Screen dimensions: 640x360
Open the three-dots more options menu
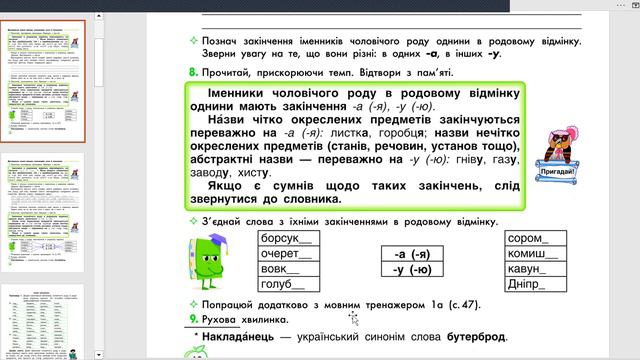(x=621, y=5)
